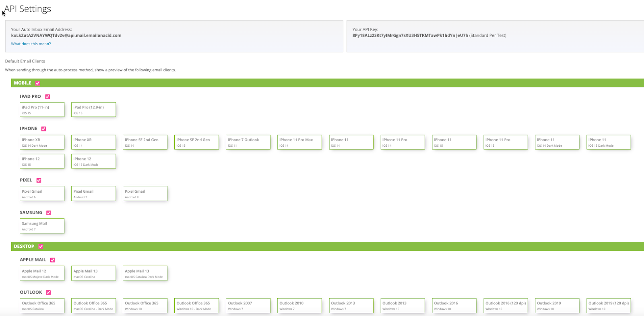Choose the iPhone 11 Pro iOS 15 card
Image resolution: width=644 pixels, height=316 pixels.
(506, 142)
